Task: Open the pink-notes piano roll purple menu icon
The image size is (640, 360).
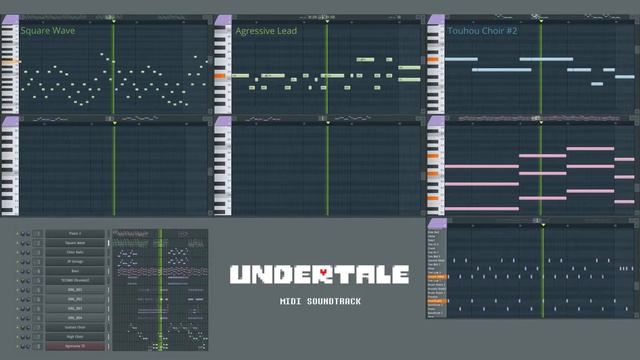Action: [x=436, y=121]
